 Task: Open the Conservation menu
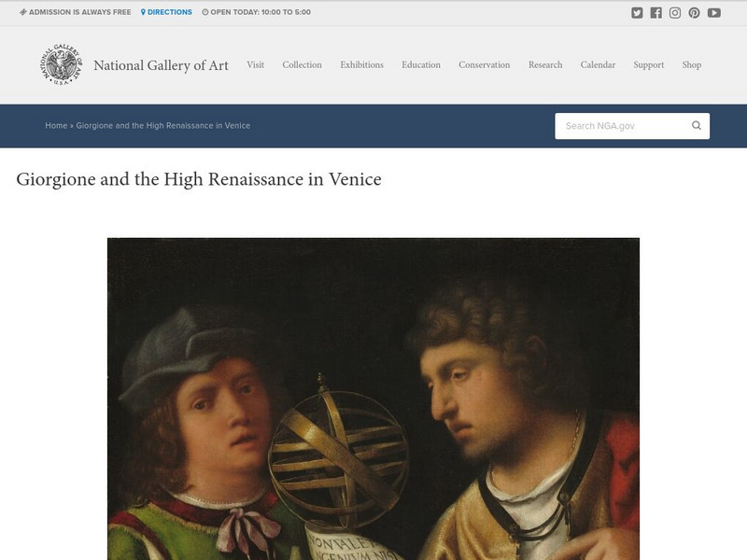click(x=484, y=64)
